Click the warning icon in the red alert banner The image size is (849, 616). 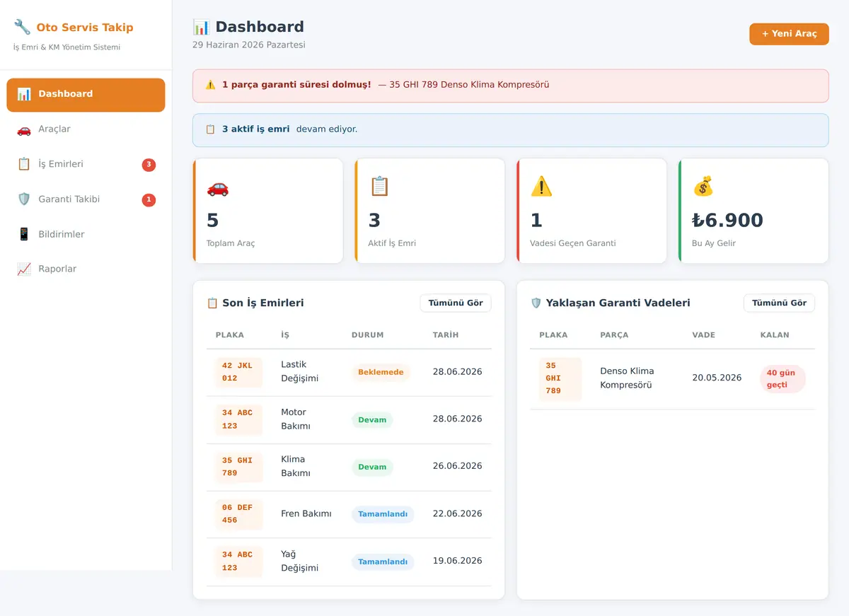pos(210,85)
